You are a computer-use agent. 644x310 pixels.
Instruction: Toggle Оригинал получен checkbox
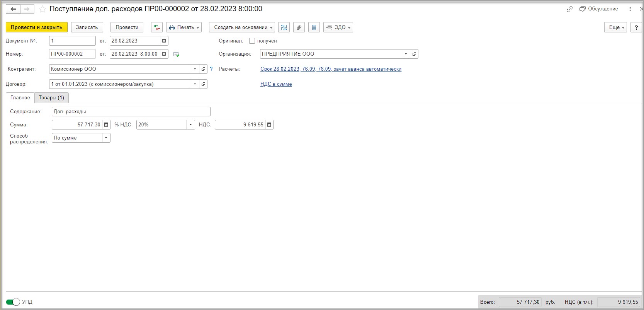tap(252, 41)
